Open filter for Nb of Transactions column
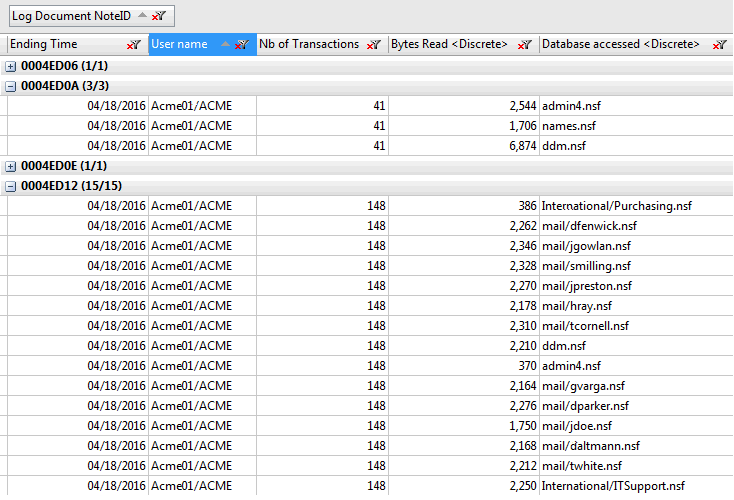734x500 pixels. (373, 45)
